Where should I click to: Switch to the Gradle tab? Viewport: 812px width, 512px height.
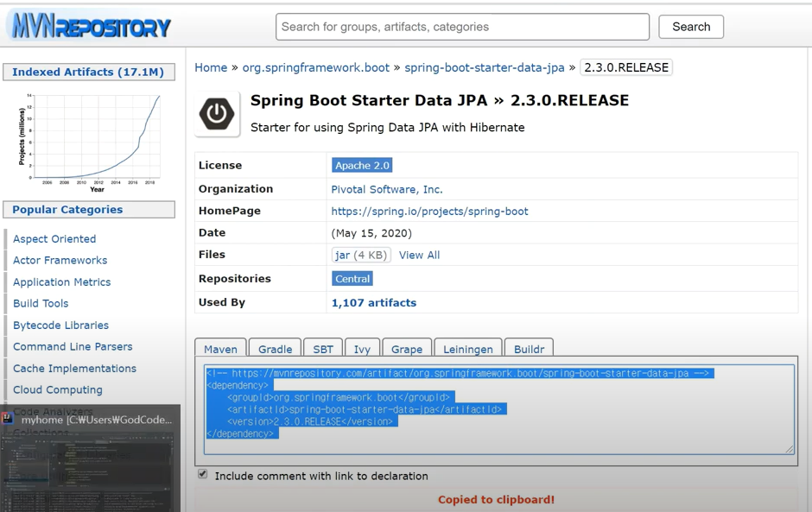(x=275, y=349)
